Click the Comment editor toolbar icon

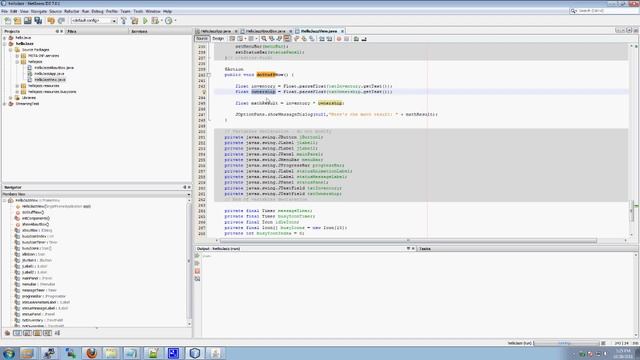[x=356, y=39]
